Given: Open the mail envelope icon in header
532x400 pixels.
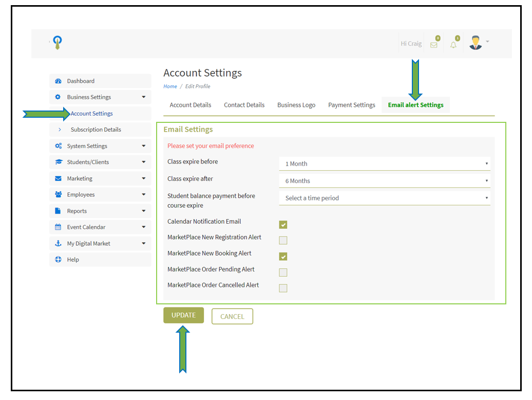Looking at the screenshot, I should [434, 45].
